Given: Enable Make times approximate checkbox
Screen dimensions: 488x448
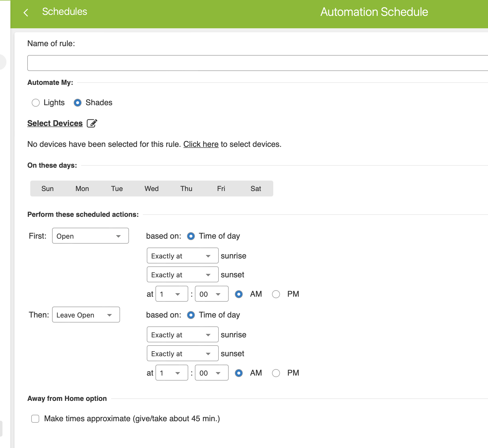Looking at the screenshot, I should [35, 419].
